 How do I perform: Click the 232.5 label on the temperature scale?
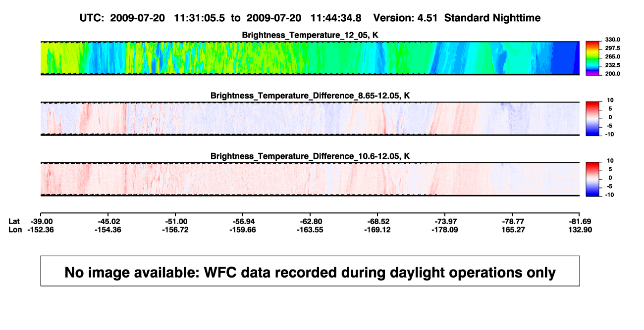(612, 65)
